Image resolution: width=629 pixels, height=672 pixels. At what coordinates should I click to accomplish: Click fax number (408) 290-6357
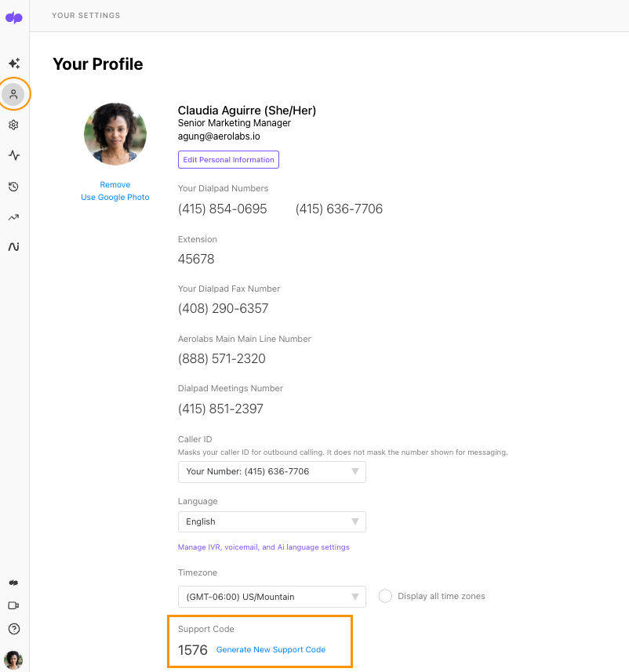pos(223,309)
